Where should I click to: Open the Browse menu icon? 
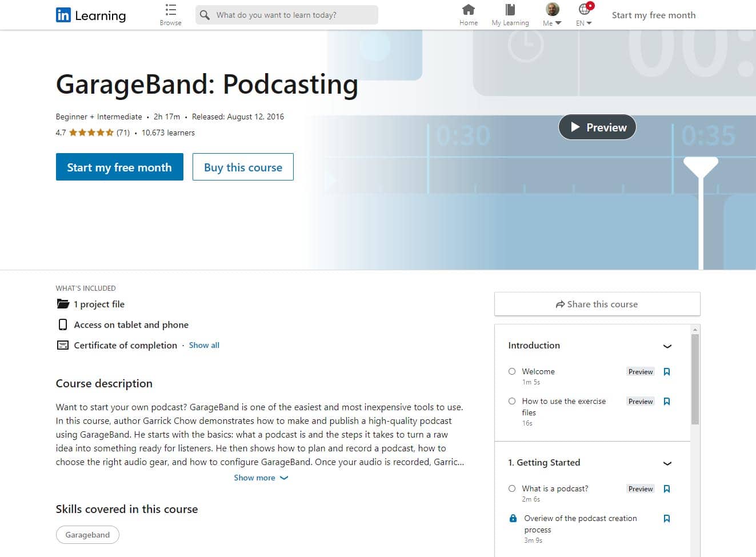(170, 10)
